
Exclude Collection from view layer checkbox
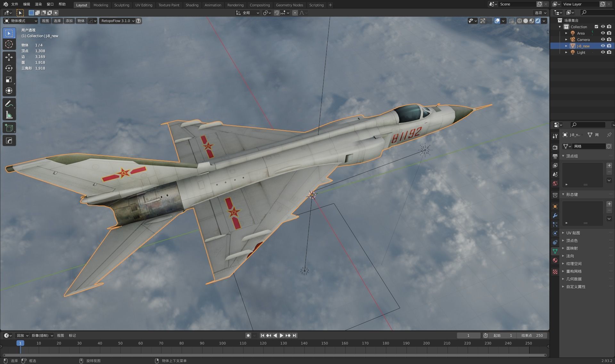coord(596,27)
